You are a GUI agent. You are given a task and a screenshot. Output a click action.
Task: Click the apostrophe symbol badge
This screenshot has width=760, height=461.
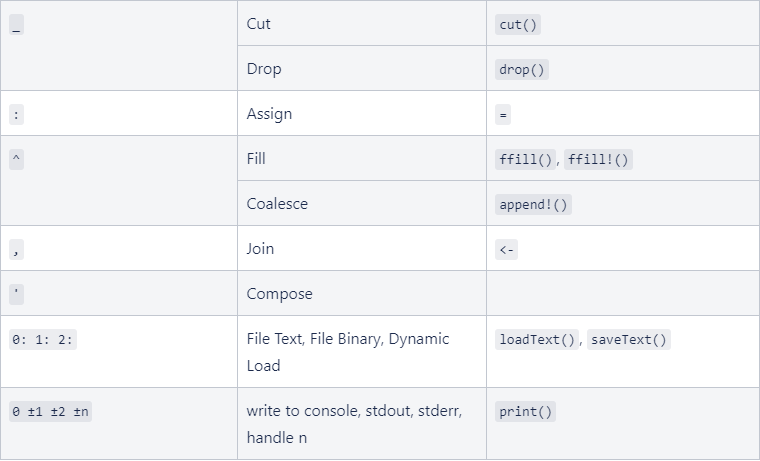click(x=16, y=294)
